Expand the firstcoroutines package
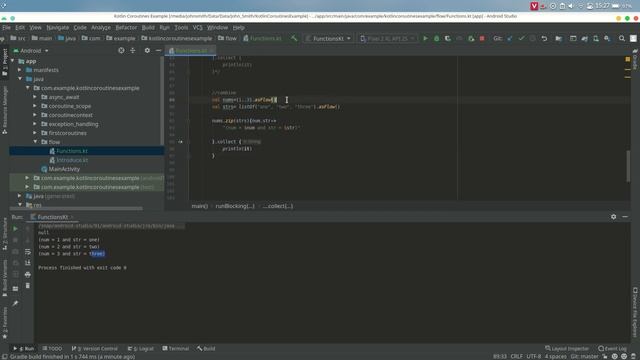The image size is (640, 360). tap(35, 133)
